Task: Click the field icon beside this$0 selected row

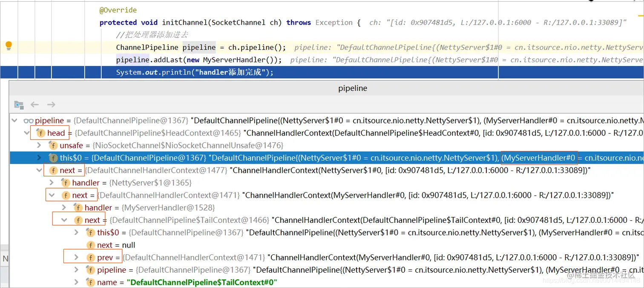Action: (x=53, y=158)
